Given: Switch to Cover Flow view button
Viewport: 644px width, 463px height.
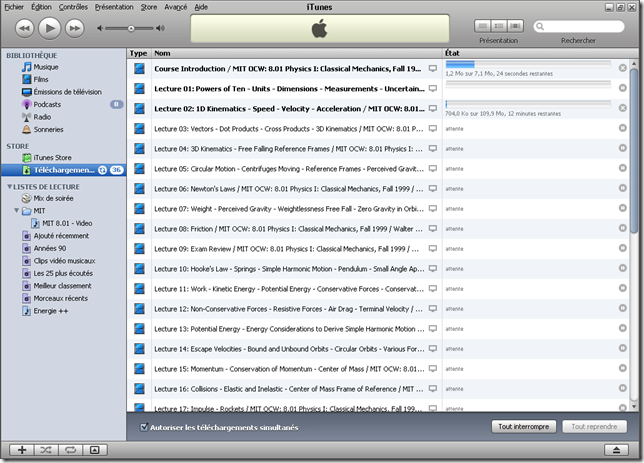Looking at the screenshot, I should coord(515,26).
